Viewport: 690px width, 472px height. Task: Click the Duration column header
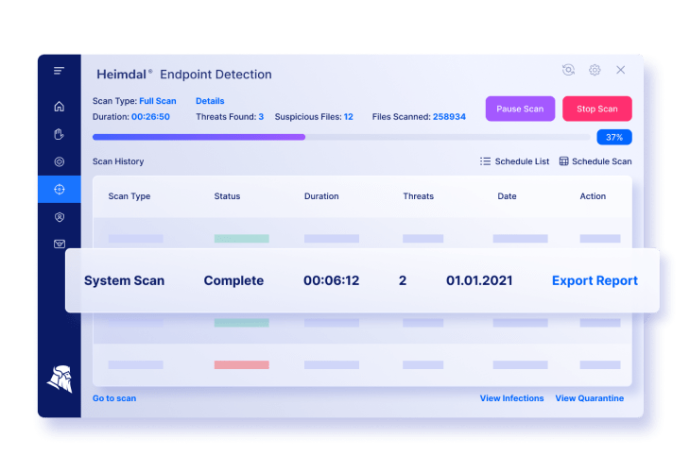click(x=321, y=196)
